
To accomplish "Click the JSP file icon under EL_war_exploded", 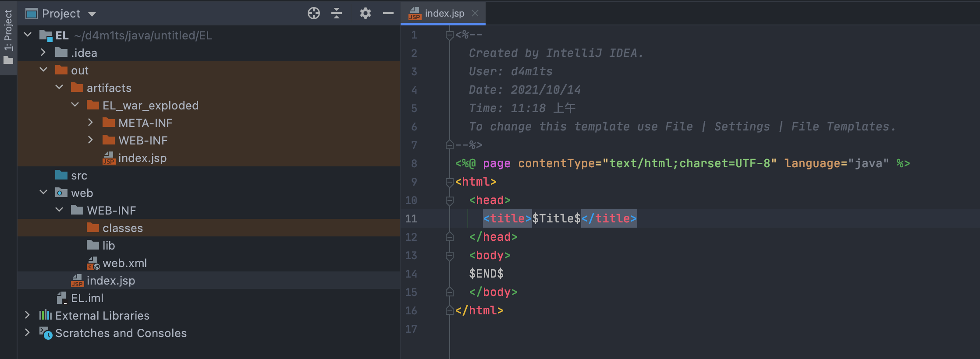I will tap(109, 158).
